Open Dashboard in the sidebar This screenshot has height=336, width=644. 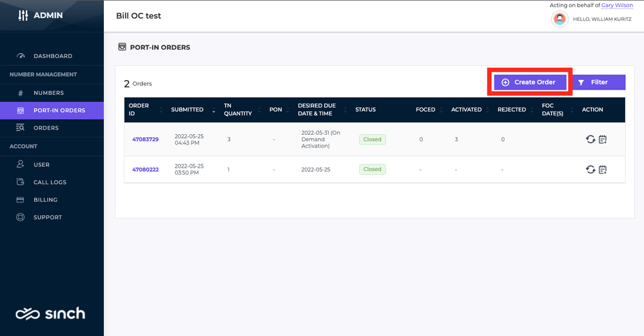(52, 56)
